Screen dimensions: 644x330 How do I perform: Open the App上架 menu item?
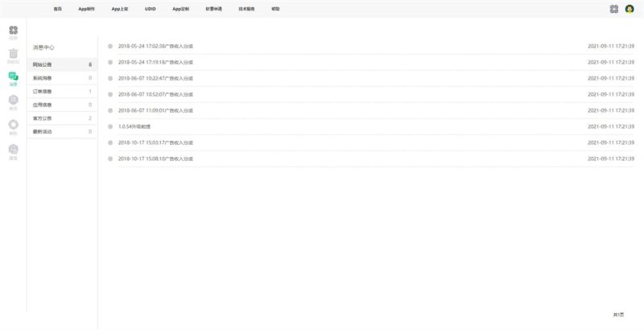coord(120,9)
